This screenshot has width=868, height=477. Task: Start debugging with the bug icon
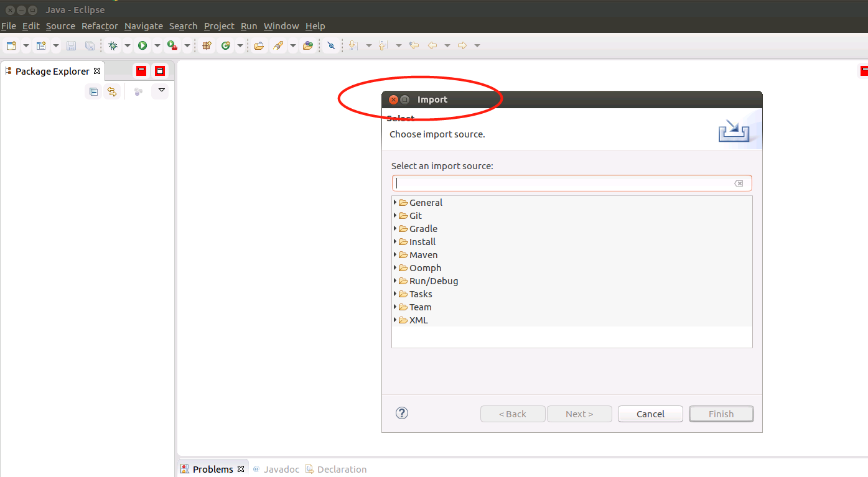[113, 45]
